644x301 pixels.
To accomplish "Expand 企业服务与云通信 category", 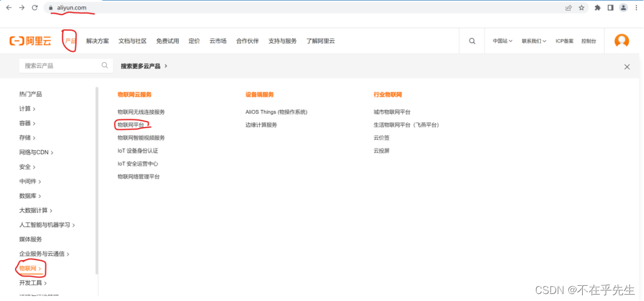I will pos(44,254).
